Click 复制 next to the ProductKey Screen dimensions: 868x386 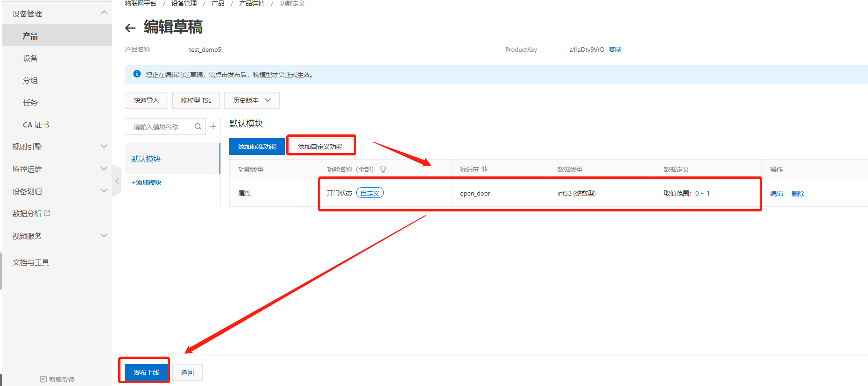(615, 49)
